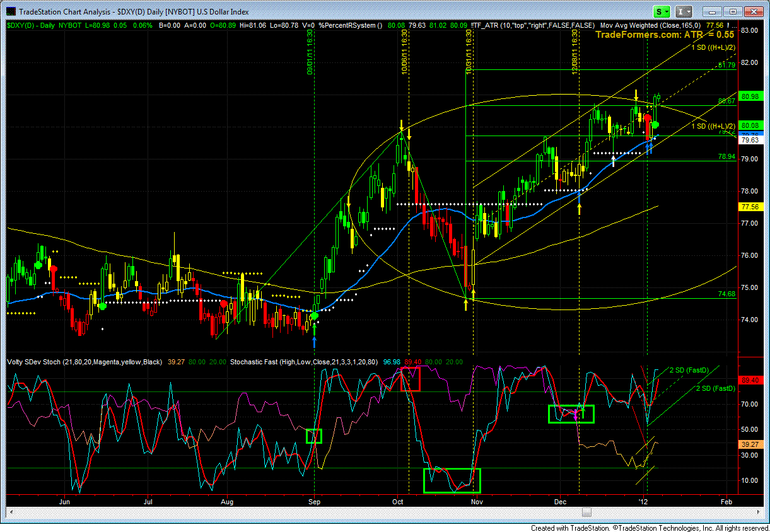Click the 82.00 price axis label
The width and height of the screenshot is (770, 532).
(x=749, y=62)
